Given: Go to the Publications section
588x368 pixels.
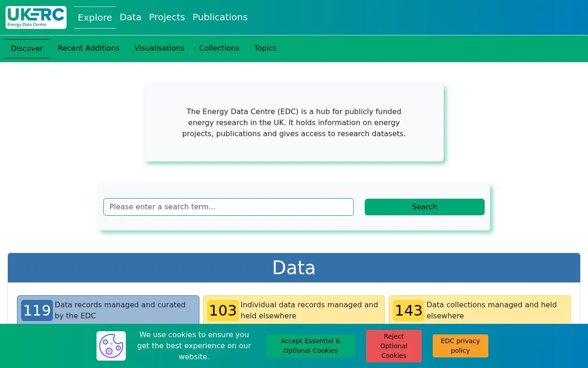Looking at the screenshot, I should 220,17.
